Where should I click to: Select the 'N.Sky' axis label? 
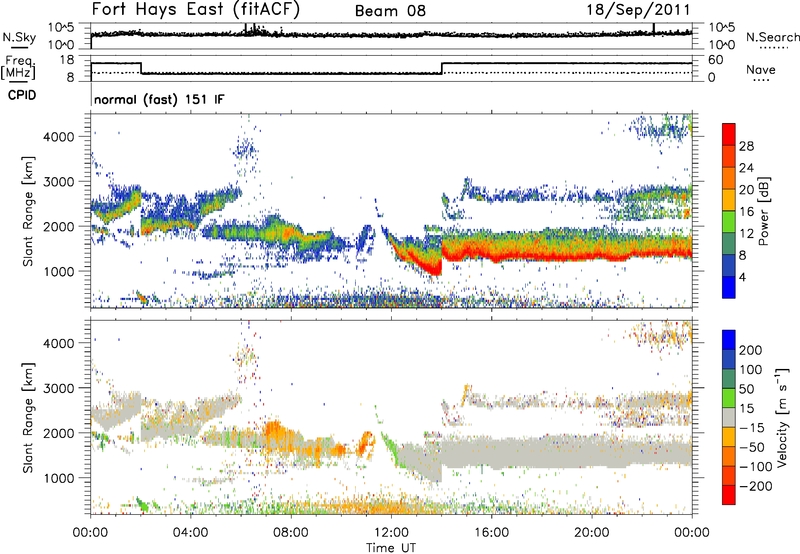point(19,37)
